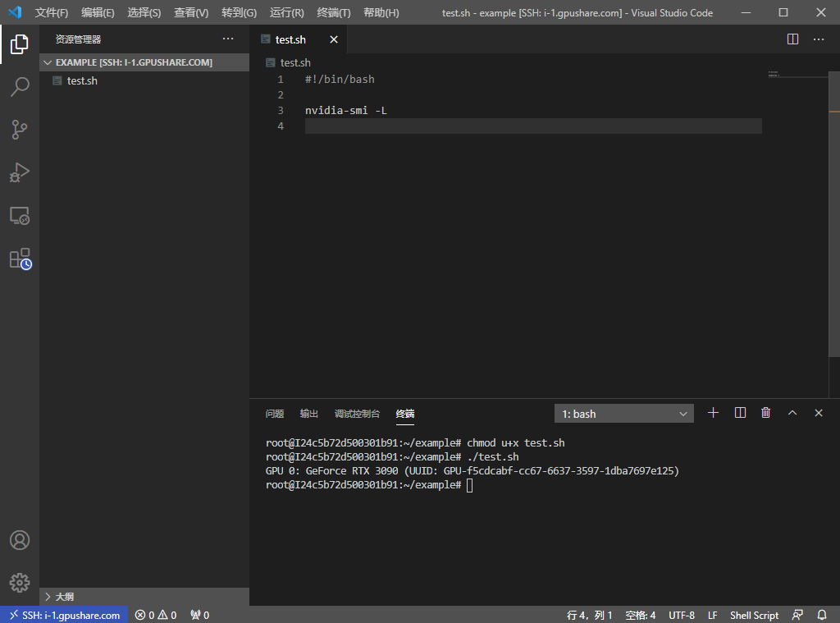Click the 资源管理器 panel title
Viewport: 840px width, 623px height.
pyautogui.click(x=78, y=39)
